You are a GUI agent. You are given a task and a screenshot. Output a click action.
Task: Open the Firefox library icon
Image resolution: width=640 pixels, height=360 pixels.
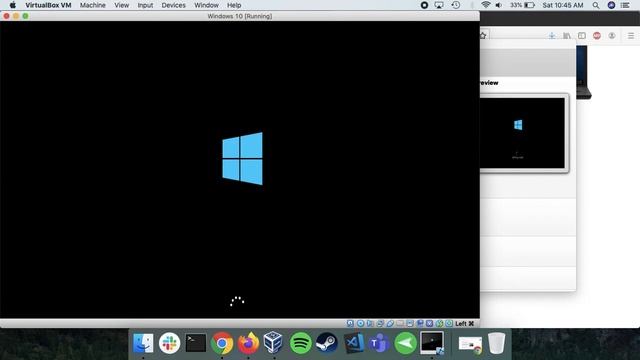point(567,36)
